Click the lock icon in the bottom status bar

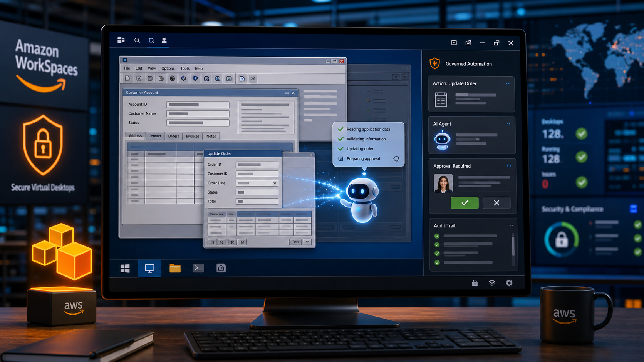(x=475, y=283)
